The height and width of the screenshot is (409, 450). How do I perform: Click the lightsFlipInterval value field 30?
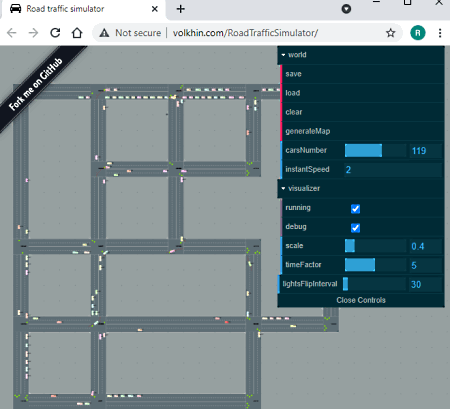(x=426, y=284)
